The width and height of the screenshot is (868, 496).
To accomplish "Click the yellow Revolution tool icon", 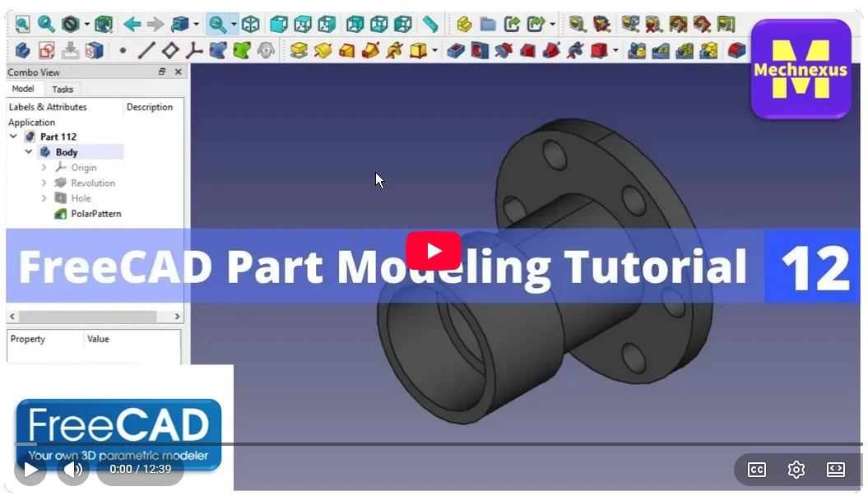I will (x=323, y=51).
